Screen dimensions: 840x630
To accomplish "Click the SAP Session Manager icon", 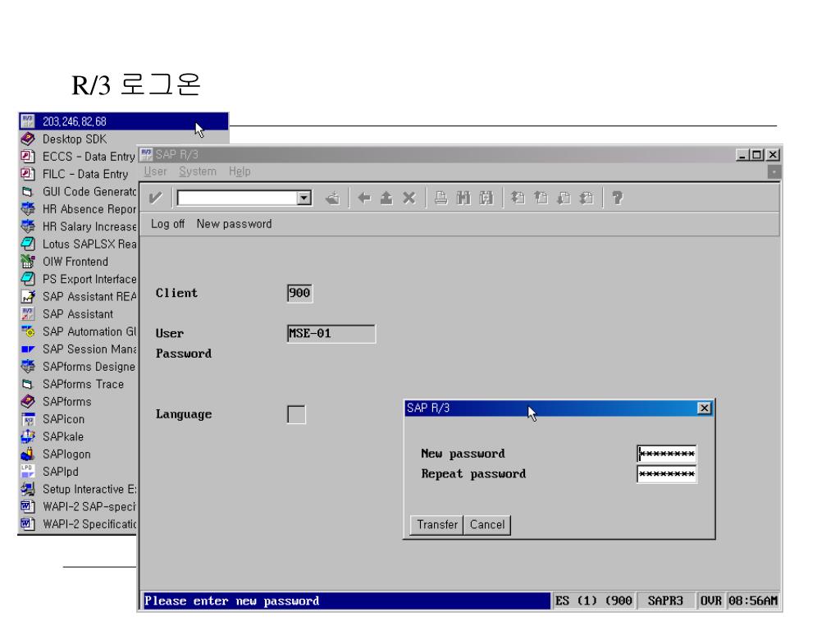I will coord(28,349).
